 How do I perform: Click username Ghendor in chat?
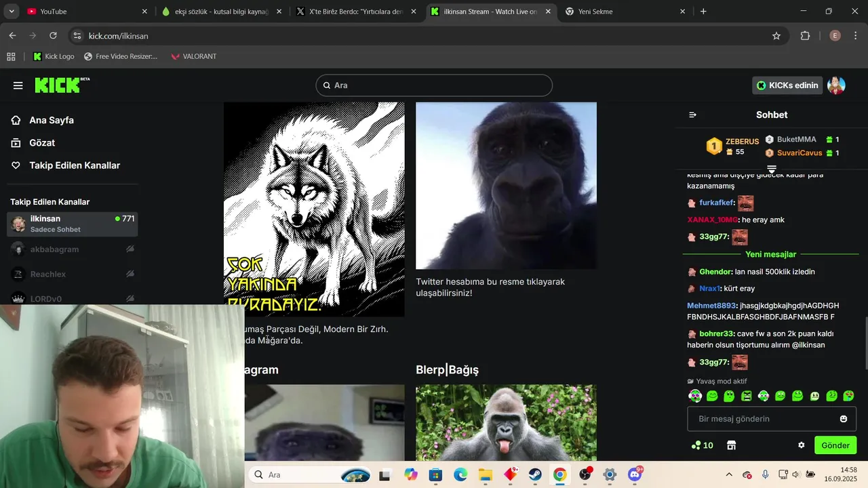[x=716, y=272]
